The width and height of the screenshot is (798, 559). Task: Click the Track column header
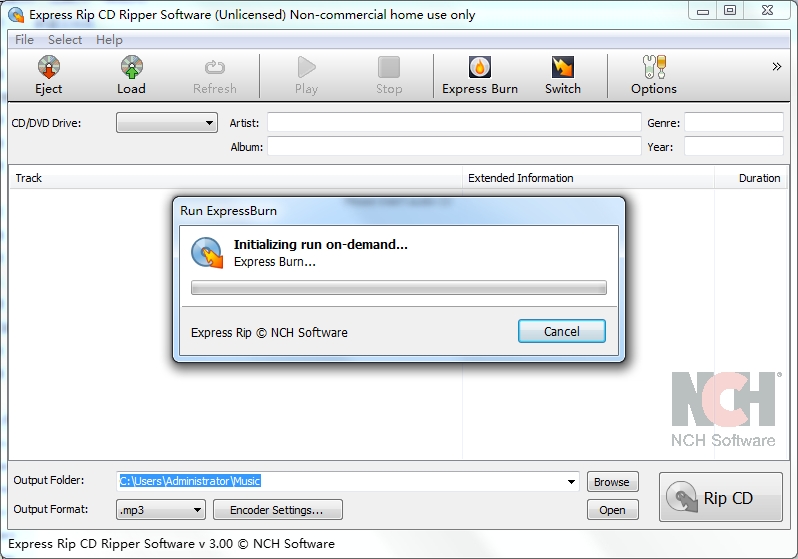(x=236, y=178)
